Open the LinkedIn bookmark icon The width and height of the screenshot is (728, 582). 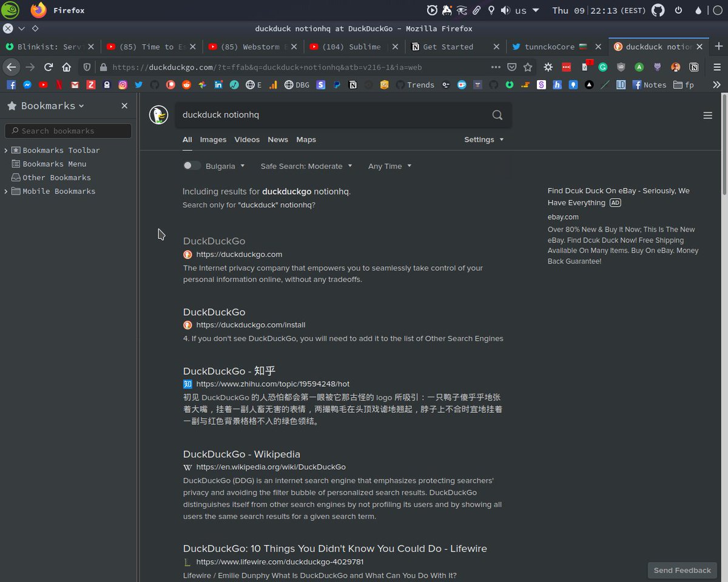[218, 85]
